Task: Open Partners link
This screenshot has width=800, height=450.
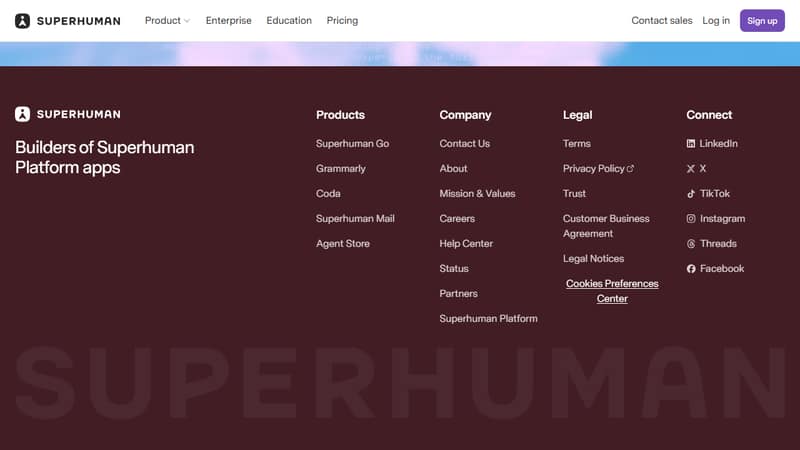Action: pos(459,294)
